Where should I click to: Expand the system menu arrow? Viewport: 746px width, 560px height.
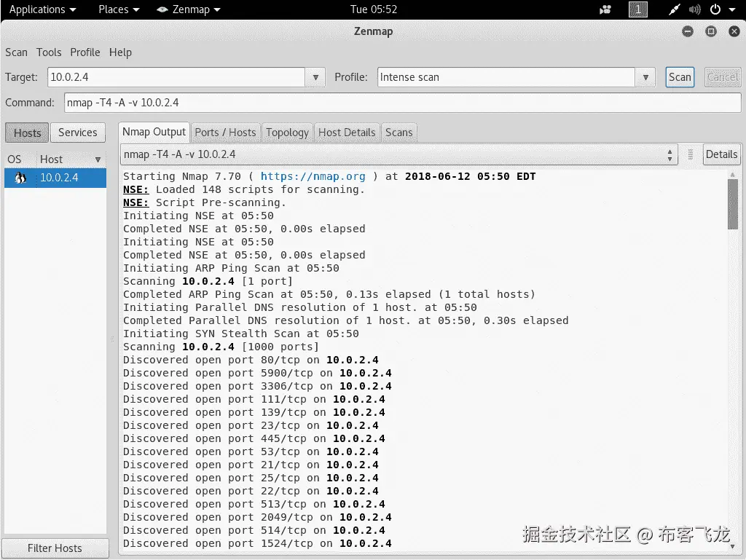(x=732, y=9)
